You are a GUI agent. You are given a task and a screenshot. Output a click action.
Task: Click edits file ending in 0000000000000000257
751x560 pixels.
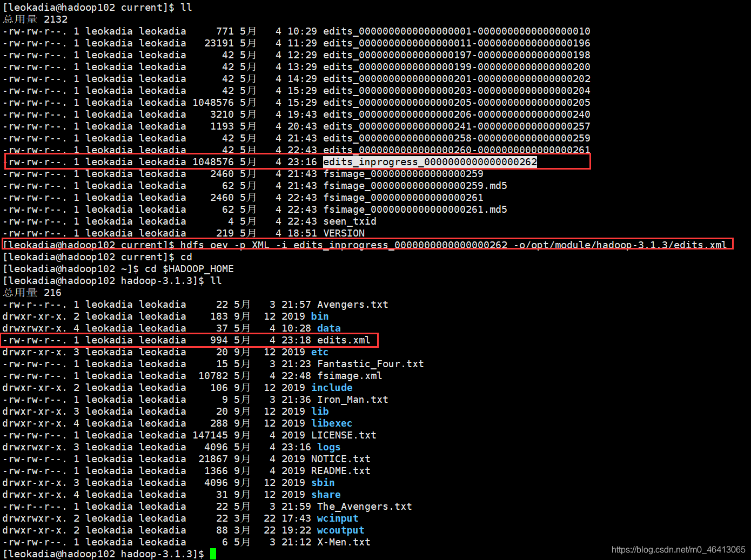[457, 126]
